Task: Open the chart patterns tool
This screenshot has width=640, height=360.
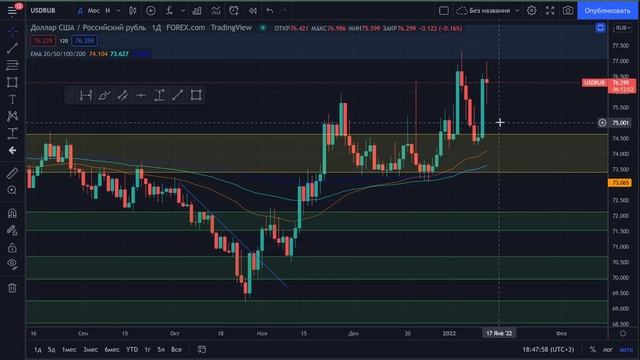Action: tap(12, 116)
